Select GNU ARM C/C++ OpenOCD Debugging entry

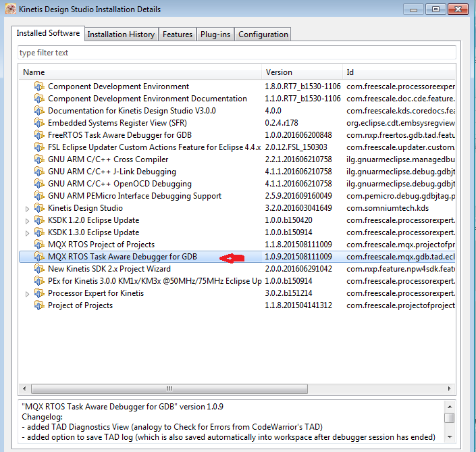(x=237, y=184)
